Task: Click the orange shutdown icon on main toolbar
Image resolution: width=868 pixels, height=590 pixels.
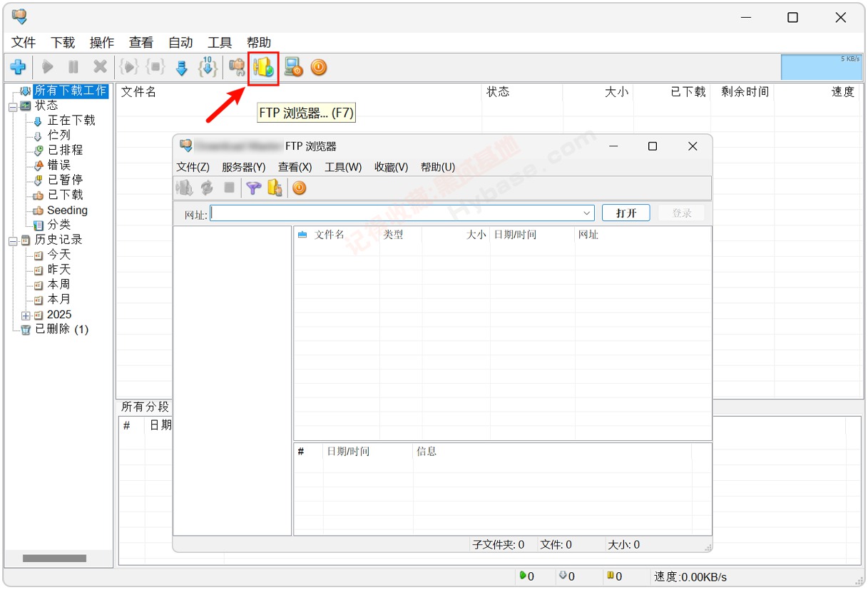Action: pos(318,67)
